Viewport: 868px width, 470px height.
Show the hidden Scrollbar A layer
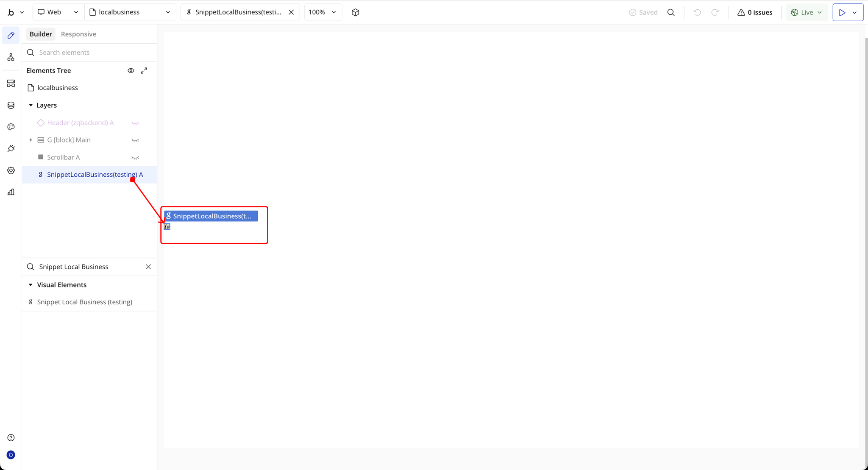[135, 158]
